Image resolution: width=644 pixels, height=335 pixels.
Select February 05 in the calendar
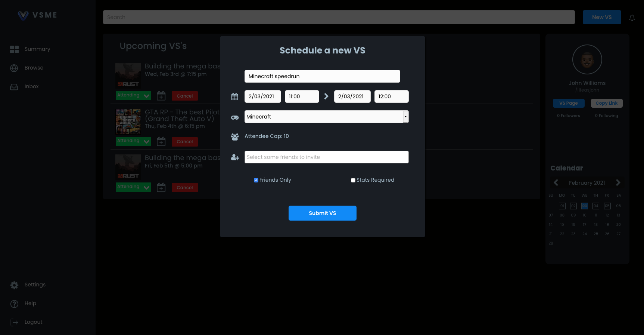pos(607,206)
